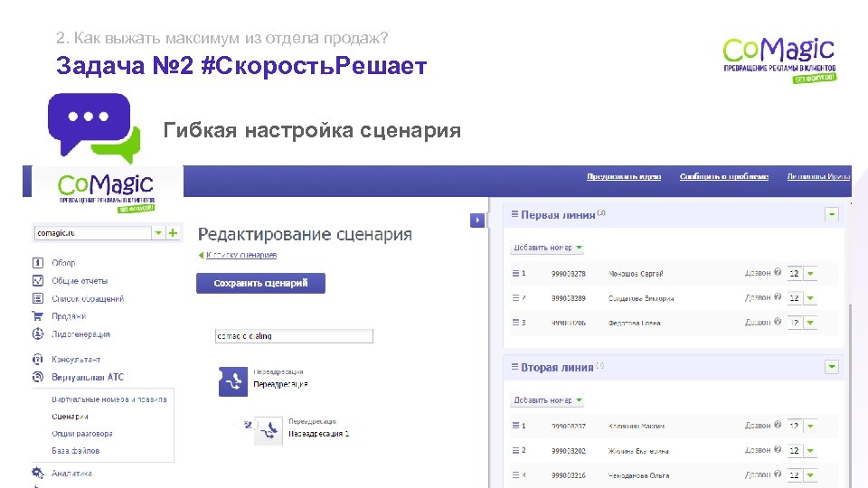Screen dimensions: 868x488
Task: Open the Дозвон time dropdown for Федотова Елена
Action: click(810, 323)
